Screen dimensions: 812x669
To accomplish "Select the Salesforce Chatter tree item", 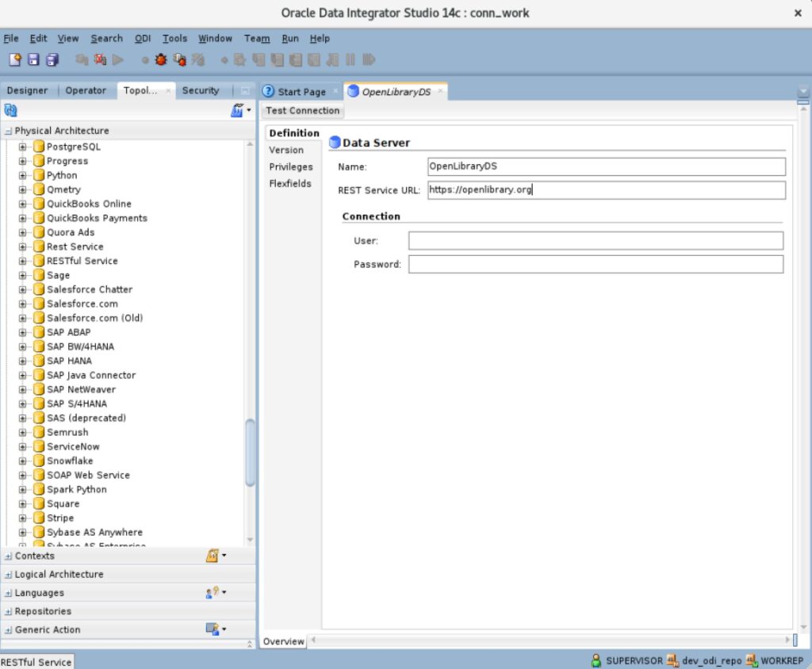I will click(90, 289).
